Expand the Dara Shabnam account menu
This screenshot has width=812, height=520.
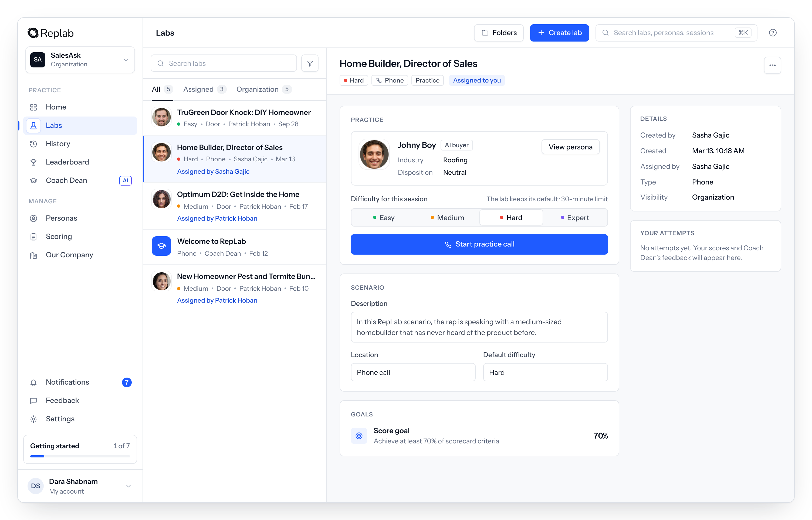[80, 486]
